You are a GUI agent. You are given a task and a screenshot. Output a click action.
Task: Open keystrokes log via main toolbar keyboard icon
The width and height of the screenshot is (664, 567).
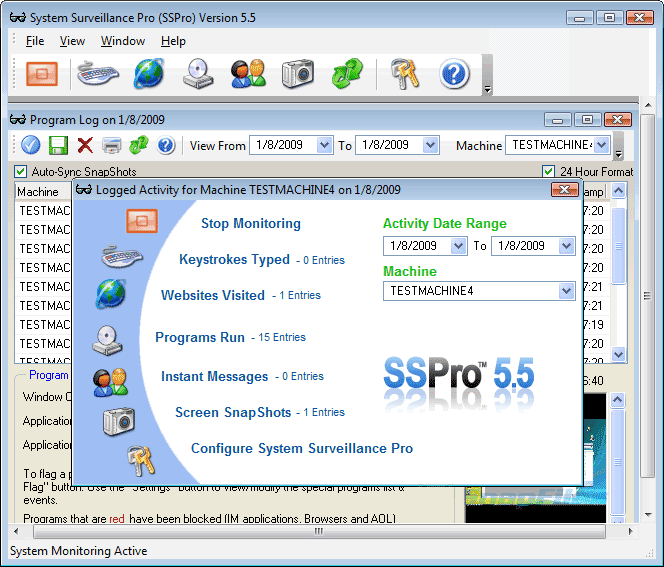tap(98, 73)
